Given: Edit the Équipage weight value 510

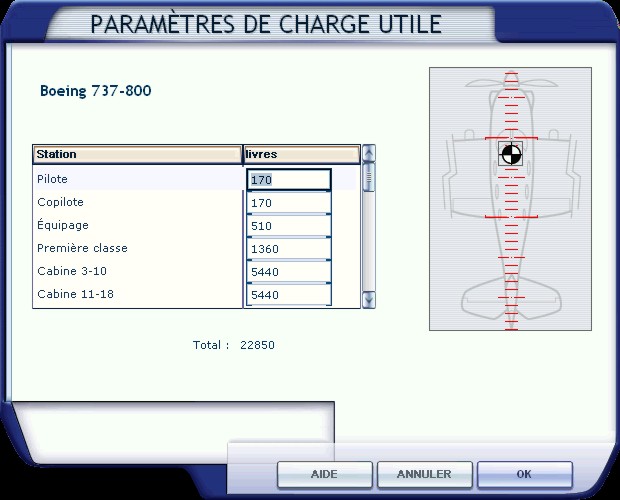Looking at the screenshot, I should [x=289, y=226].
